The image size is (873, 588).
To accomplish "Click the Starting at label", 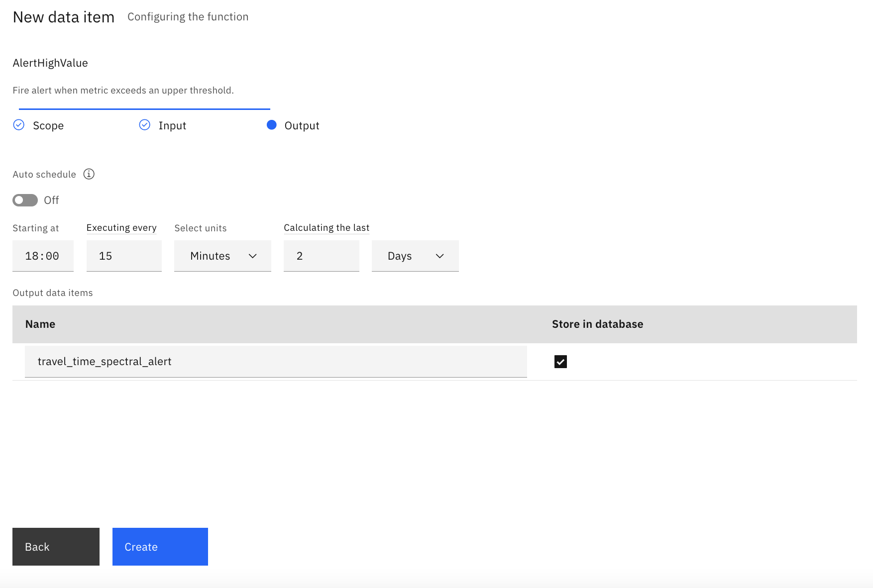I will [36, 228].
